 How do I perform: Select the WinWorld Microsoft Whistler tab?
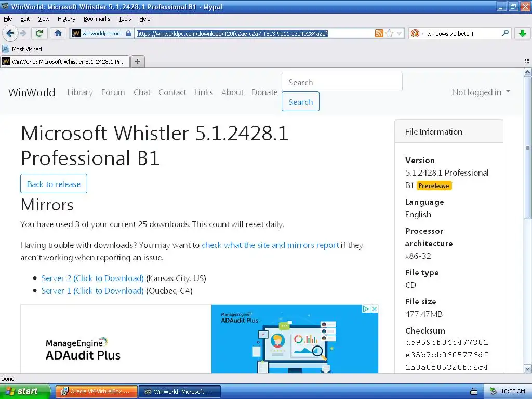coord(65,61)
